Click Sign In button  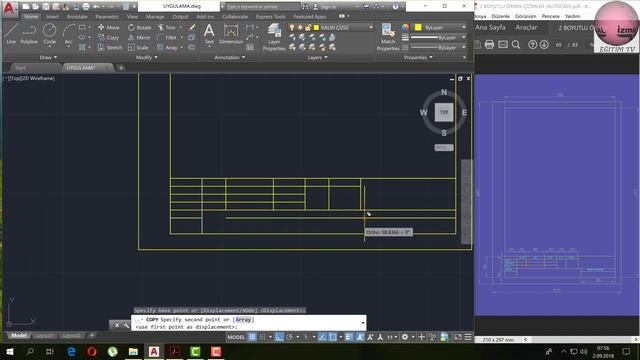tap(325, 7)
